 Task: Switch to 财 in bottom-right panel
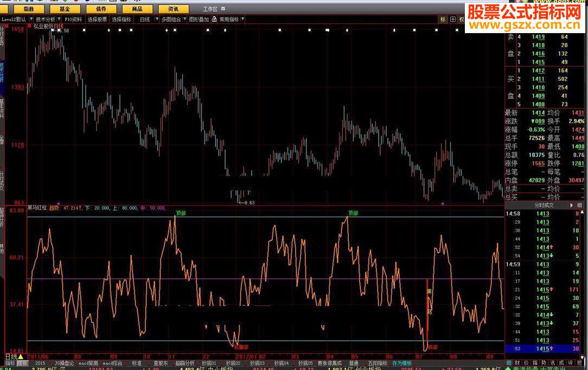point(517,363)
